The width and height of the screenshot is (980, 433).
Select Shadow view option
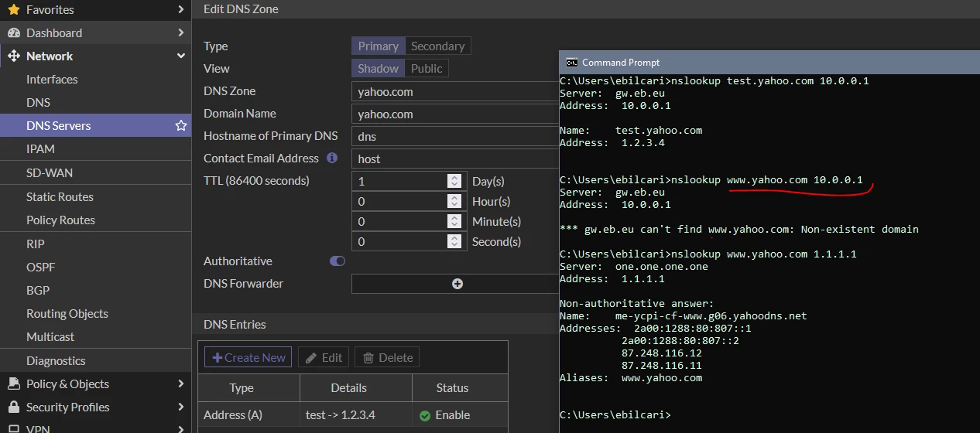pyautogui.click(x=379, y=69)
